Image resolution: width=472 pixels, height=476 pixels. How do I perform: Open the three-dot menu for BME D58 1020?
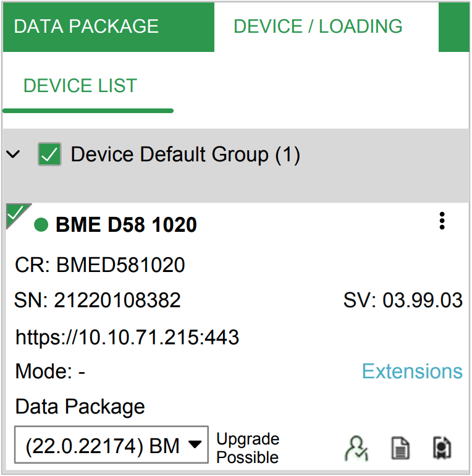[x=442, y=221]
